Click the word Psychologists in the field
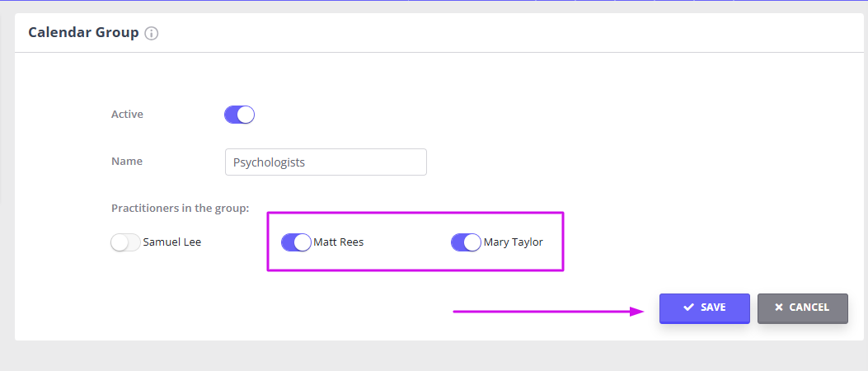868x371 pixels. pyautogui.click(x=269, y=162)
